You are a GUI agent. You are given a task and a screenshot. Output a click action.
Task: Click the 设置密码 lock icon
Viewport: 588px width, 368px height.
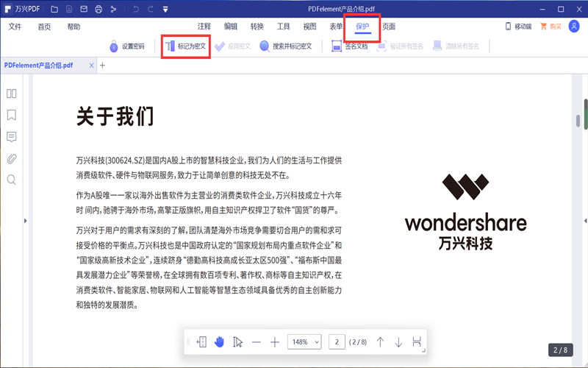point(114,46)
